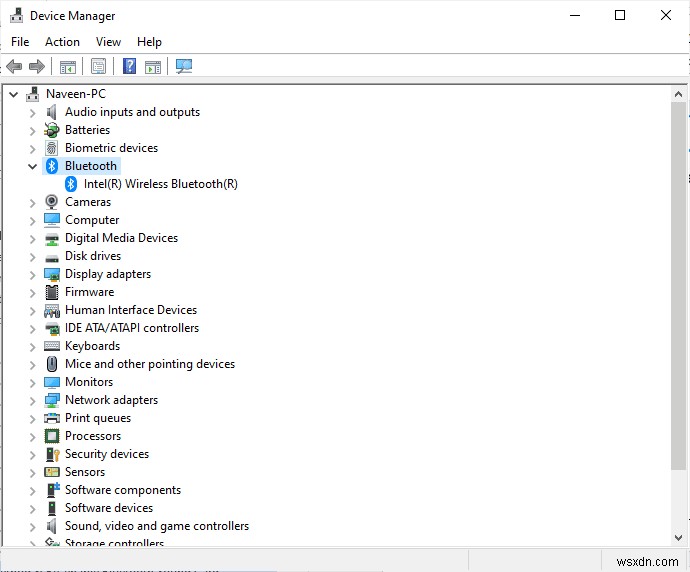Select the Sound, video and game controllers label

tap(157, 526)
